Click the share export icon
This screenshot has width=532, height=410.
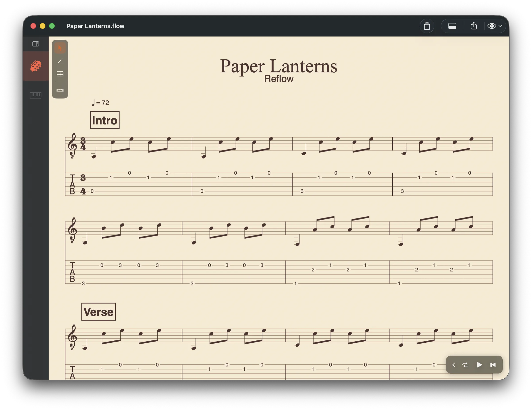(473, 25)
